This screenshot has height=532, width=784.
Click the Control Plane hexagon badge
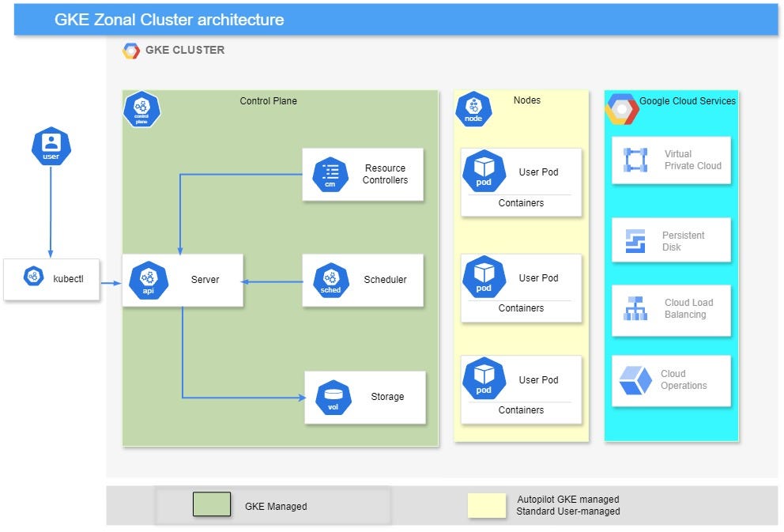tap(141, 109)
